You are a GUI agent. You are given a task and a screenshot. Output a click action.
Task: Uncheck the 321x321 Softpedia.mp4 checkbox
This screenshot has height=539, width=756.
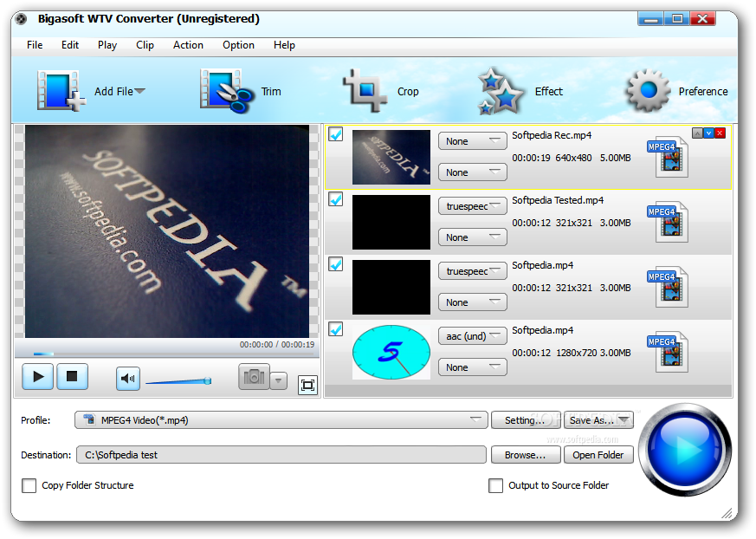(336, 264)
